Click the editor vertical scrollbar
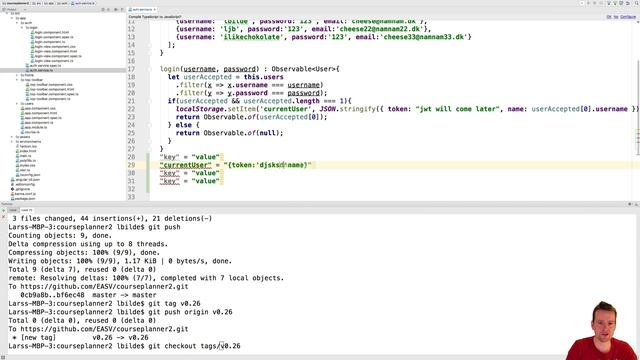 [x=638, y=107]
